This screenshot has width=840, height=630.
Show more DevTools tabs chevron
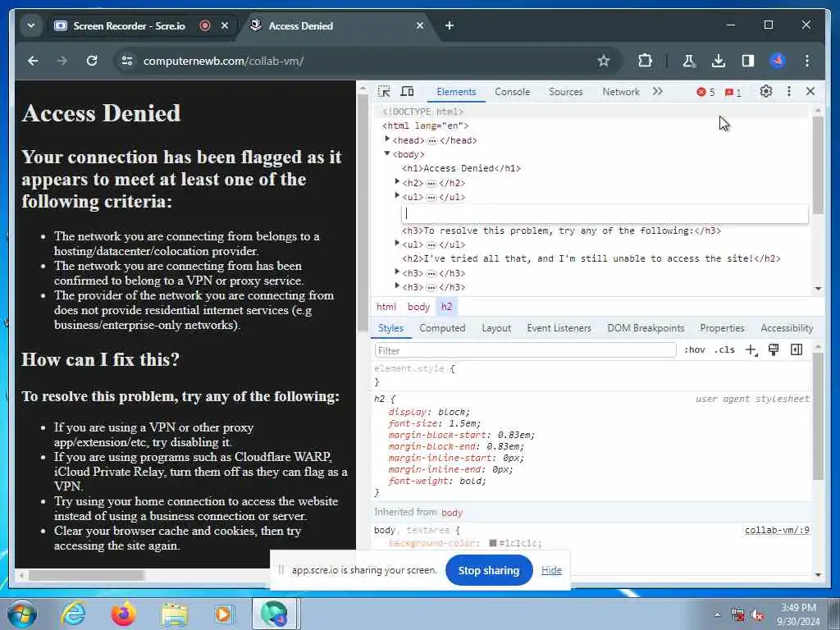[658, 92]
